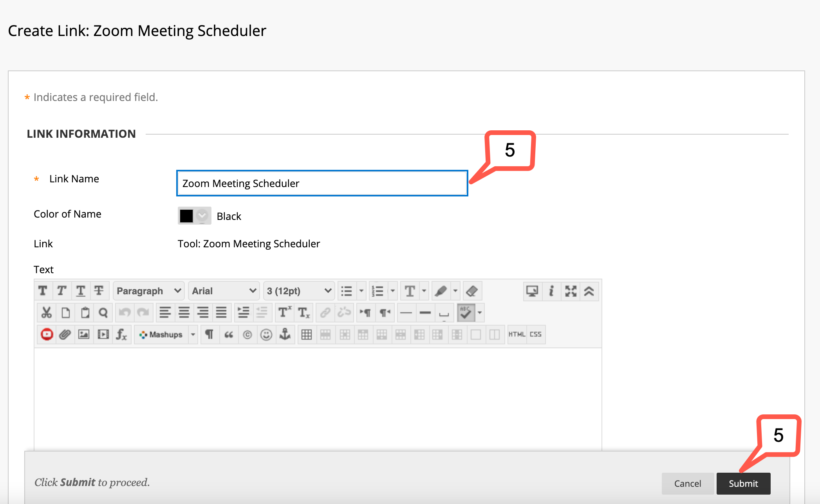Image resolution: width=820 pixels, height=504 pixels.
Task: Toggle the ABC spell checker
Action: [466, 313]
